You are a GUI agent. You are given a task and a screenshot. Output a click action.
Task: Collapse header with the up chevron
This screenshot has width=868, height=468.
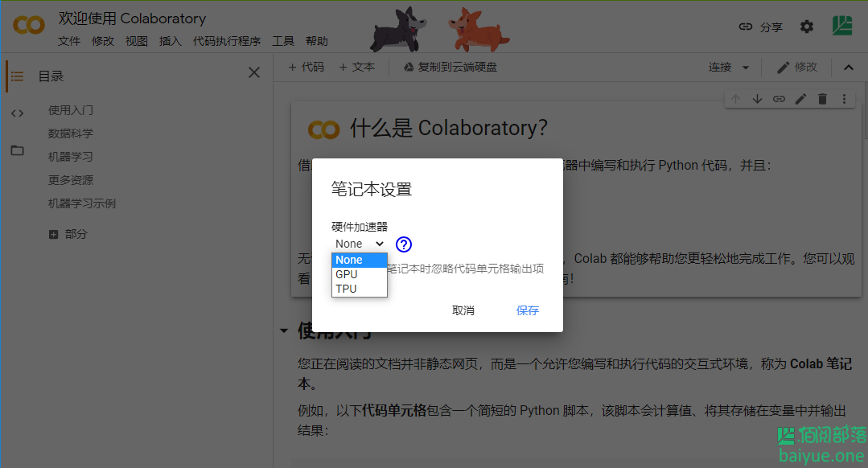[x=849, y=68]
